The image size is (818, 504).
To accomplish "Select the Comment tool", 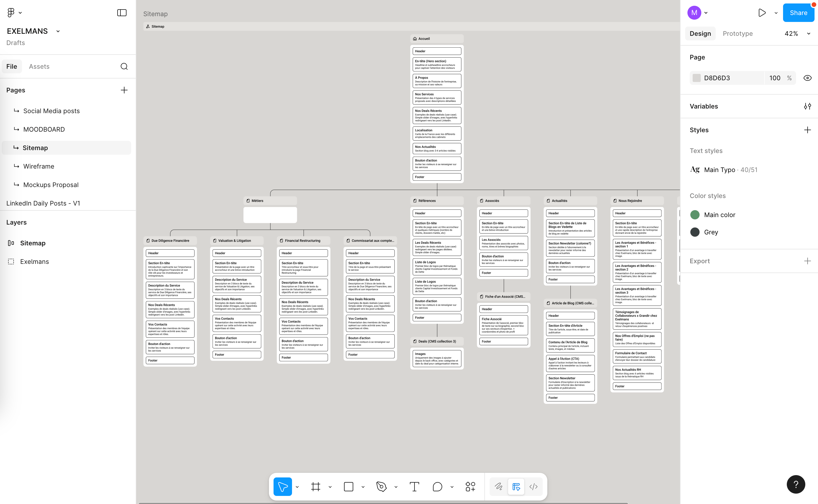I will pyautogui.click(x=437, y=487).
